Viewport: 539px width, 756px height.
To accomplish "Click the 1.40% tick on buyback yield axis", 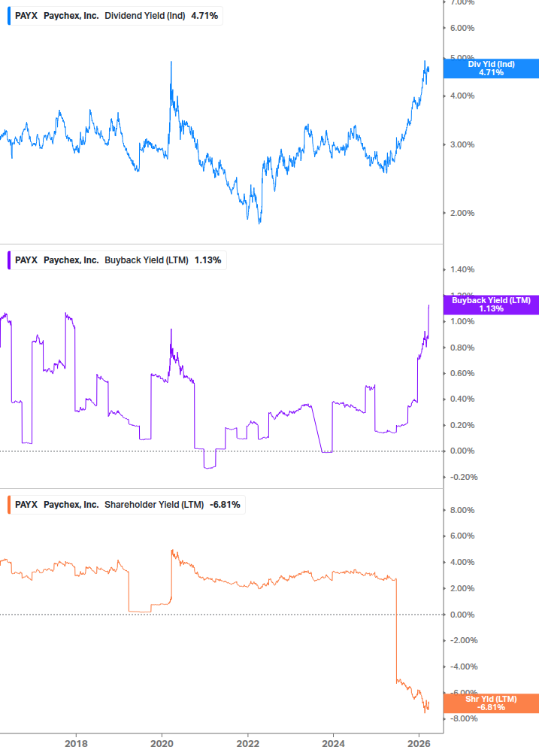I will point(462,269).
